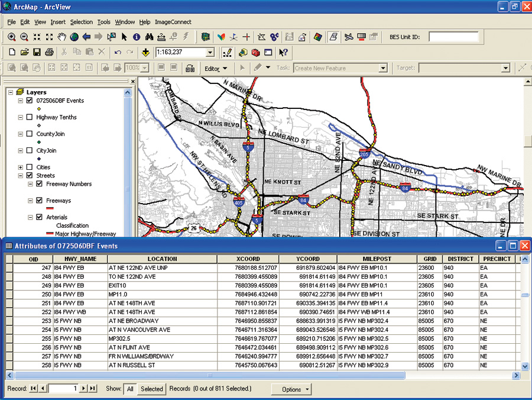Toggle the Freeway Numbers layer visibility

(40, 184)
